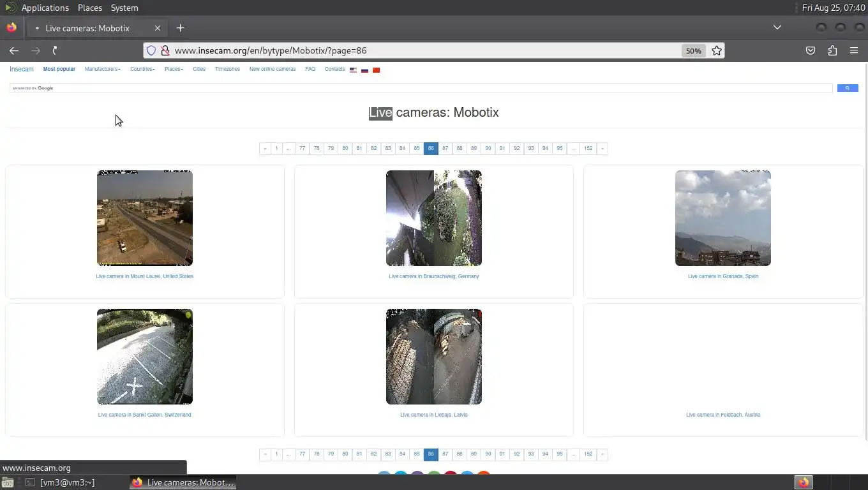Open the Contacts link
This screenshot has height=490, width=868.
(334, 69)
